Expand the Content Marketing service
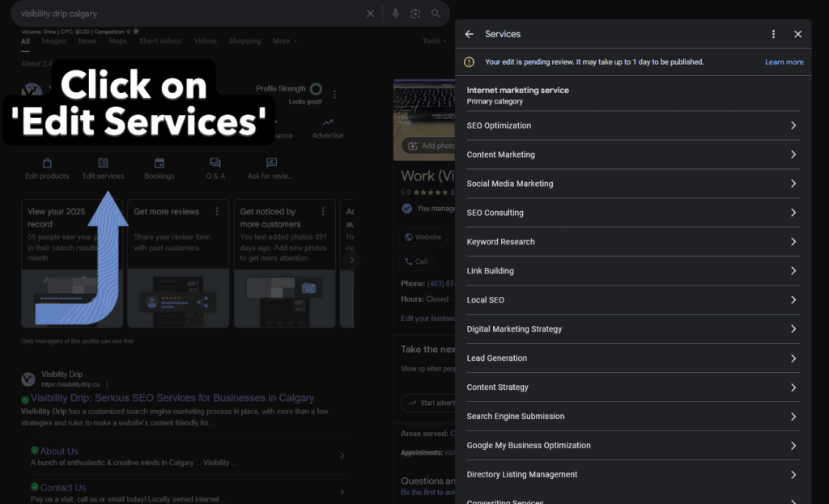The width and height of the screenshot is (829, 504). point(633,155)
